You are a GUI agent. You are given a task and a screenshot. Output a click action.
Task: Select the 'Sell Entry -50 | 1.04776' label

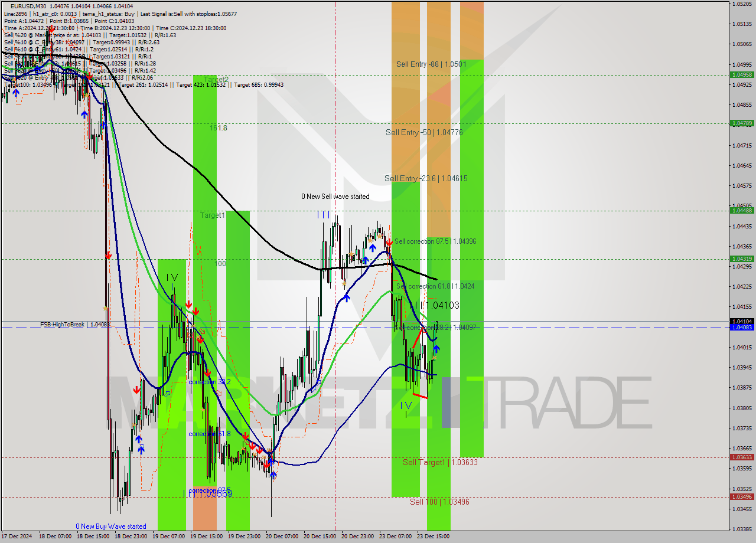[x=424, y=132]
